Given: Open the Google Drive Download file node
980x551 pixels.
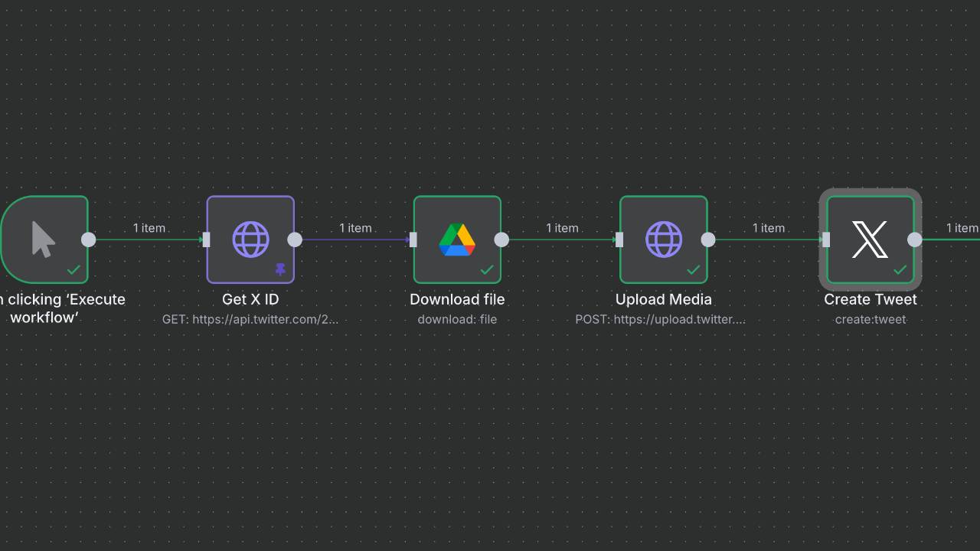Looking at the screenshot, I should pos(457,240).
